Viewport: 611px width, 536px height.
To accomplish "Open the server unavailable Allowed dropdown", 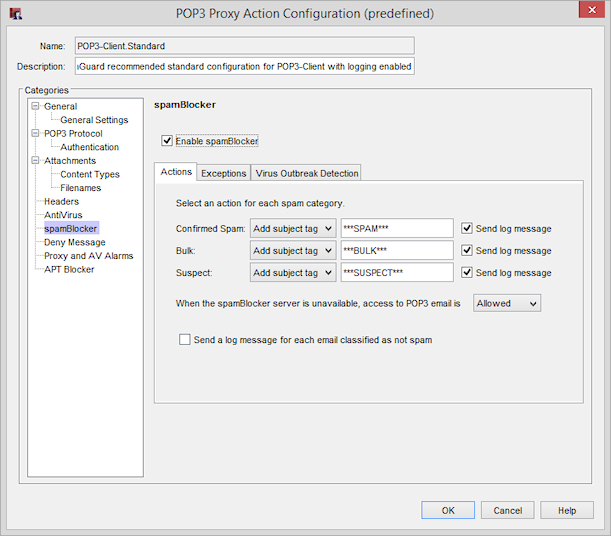I will [506, 303].
